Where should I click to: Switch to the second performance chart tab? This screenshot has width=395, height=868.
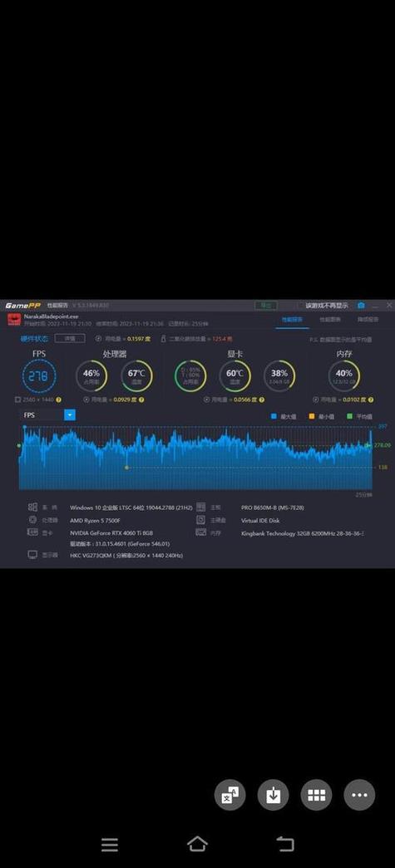pyautogui.click(x=329, y=320)
